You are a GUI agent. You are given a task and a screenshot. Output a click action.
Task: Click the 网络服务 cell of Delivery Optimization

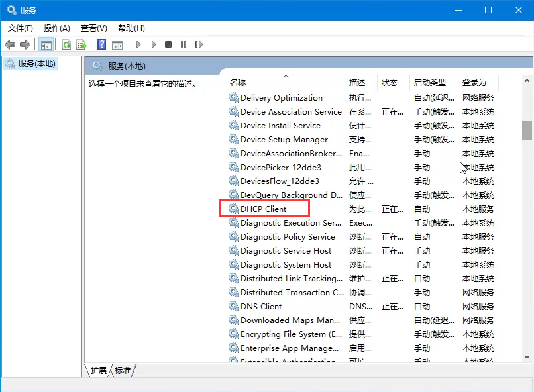coord(478,98)
